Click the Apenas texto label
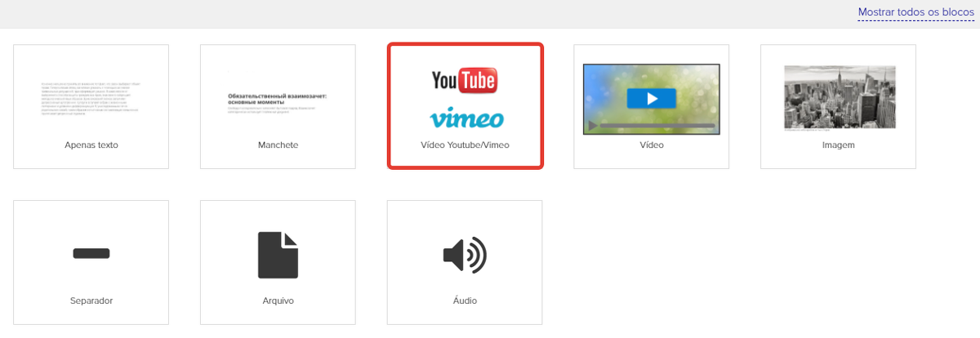 [91, 145]
